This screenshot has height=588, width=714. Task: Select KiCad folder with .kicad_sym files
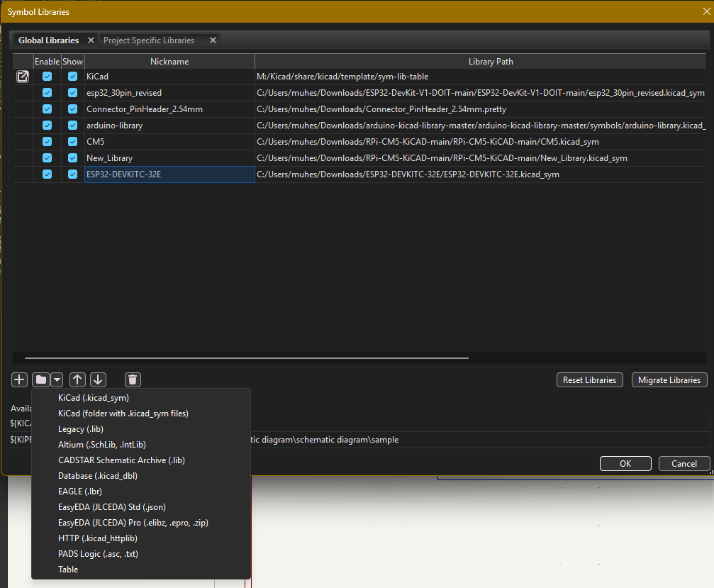pos(141,414)
